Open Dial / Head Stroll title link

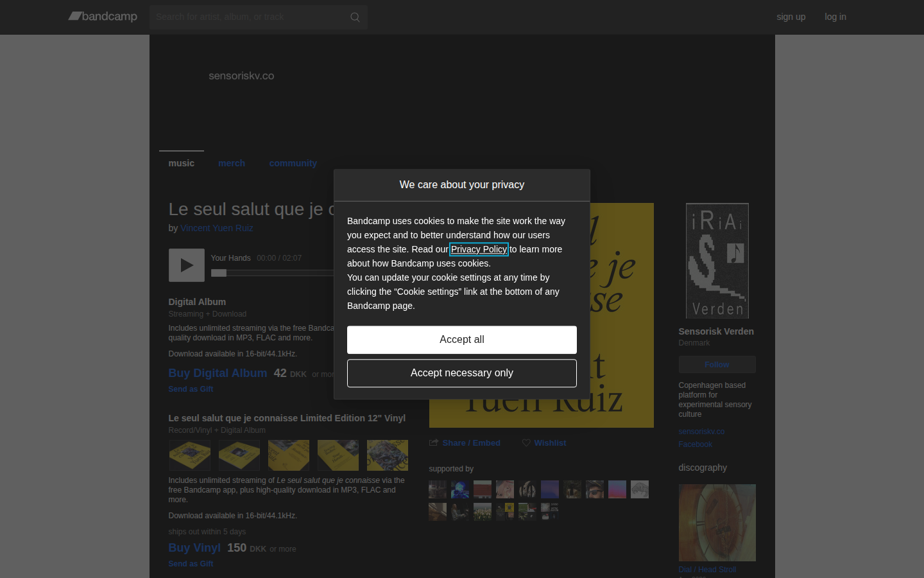[x=707, y=570]
